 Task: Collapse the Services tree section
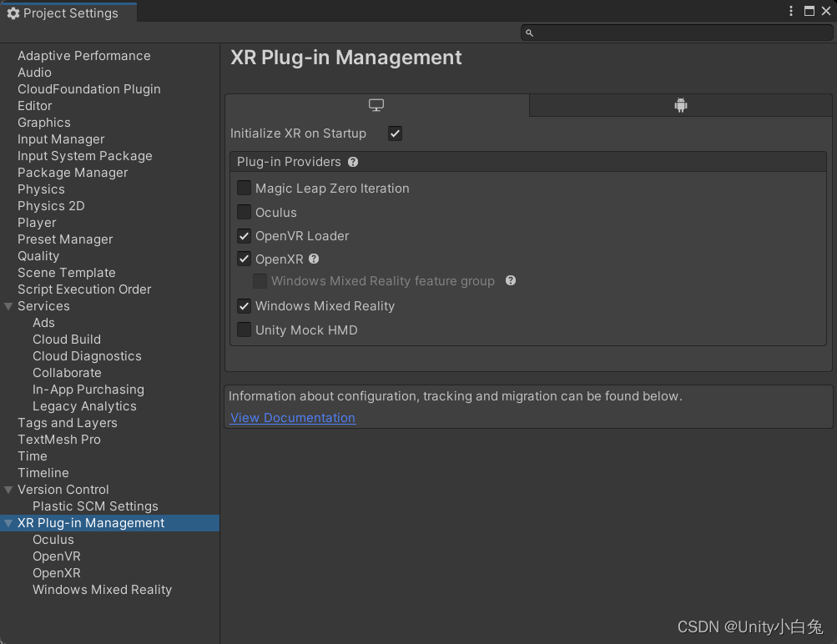pyautogui.click(x=8, y=306)
